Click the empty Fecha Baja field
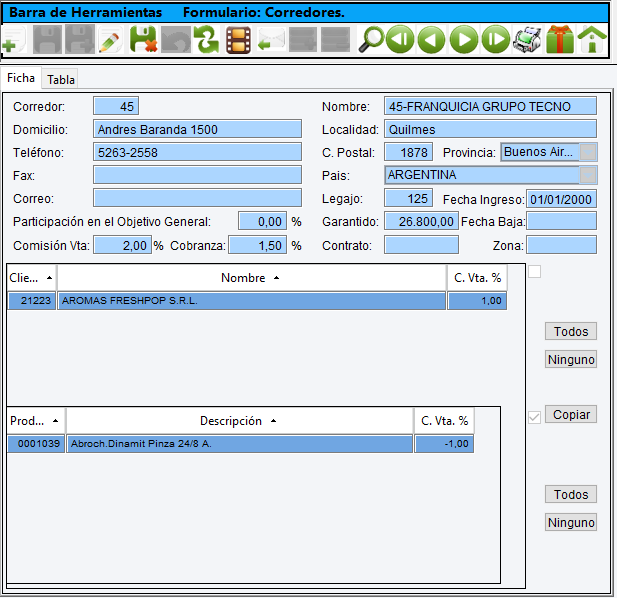617x598 pixels. pos(562,221)
